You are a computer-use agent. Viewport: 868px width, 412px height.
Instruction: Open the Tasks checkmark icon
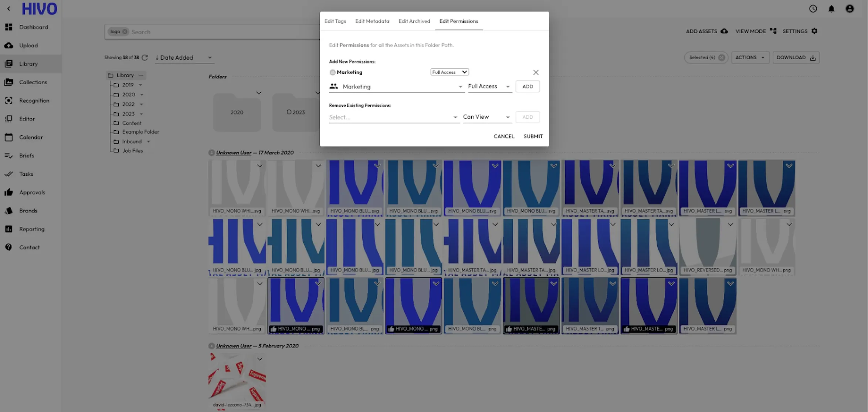9,174
